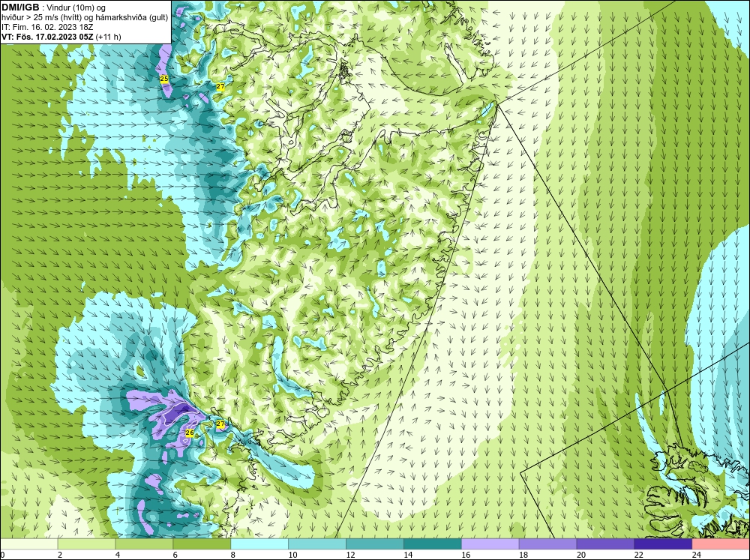Viewport: 750px width, 560px height.
Task: Click the 0 tick label on the colour scale
Action: click(x=2, y=555)
